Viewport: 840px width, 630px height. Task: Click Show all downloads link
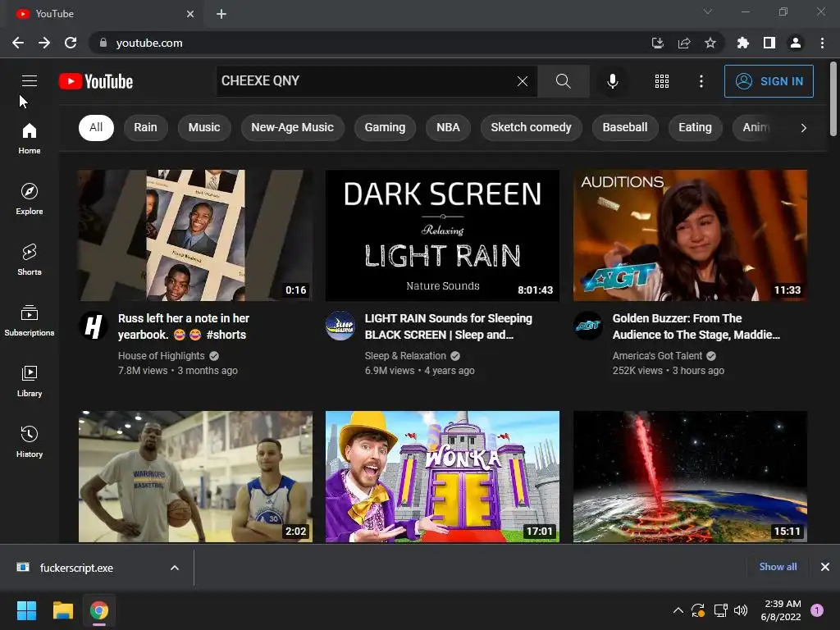coord(778,566)
